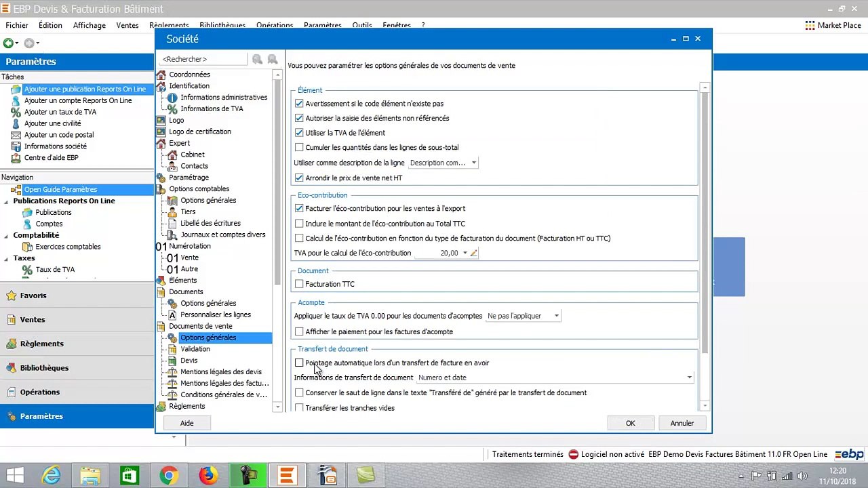Image resolution: width=868 pixels, height=488 pixels.
Task: Open Market Place from the menu bar
Action: pyautogui.click(x=833, y=25)
